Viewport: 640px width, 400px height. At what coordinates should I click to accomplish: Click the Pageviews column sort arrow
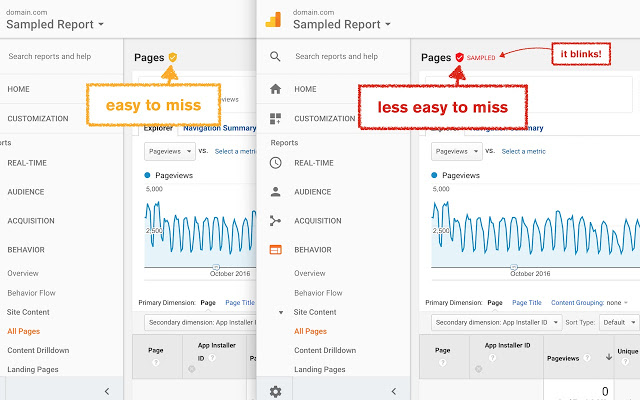click(x=608, y=357)
